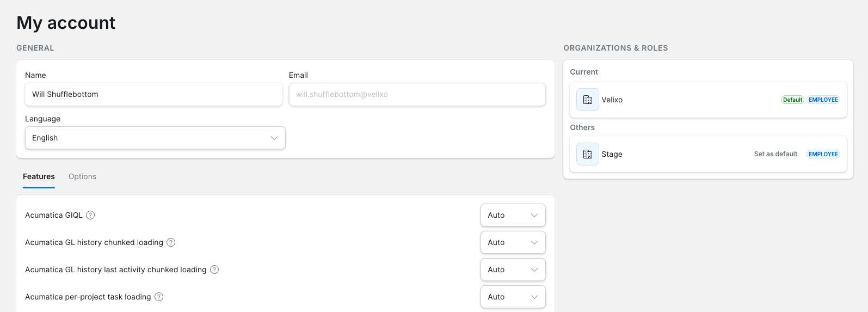The image size is (868, 312).
Task: Click the EMPLOYEE badge on Velixo row
Action: (x=823, y=100)
